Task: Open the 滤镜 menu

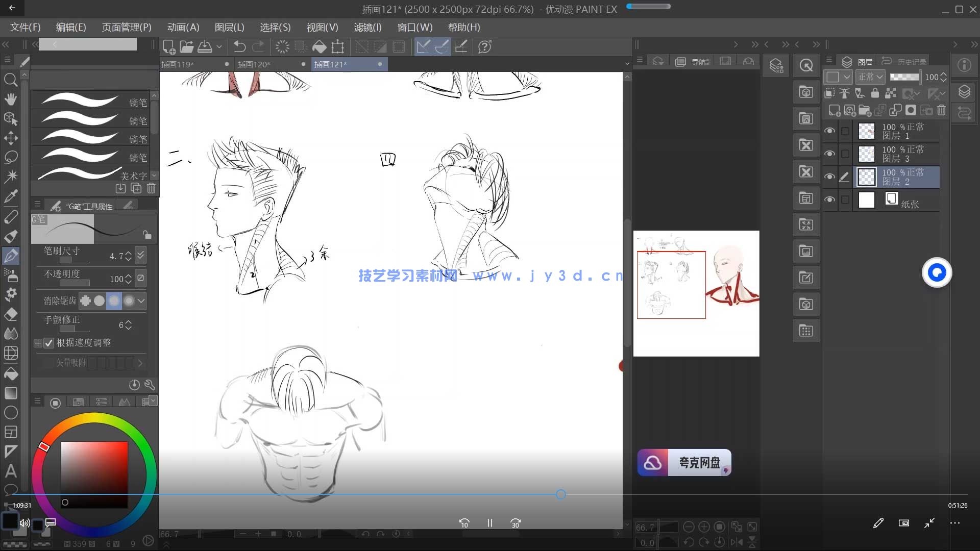Action: 368,27
